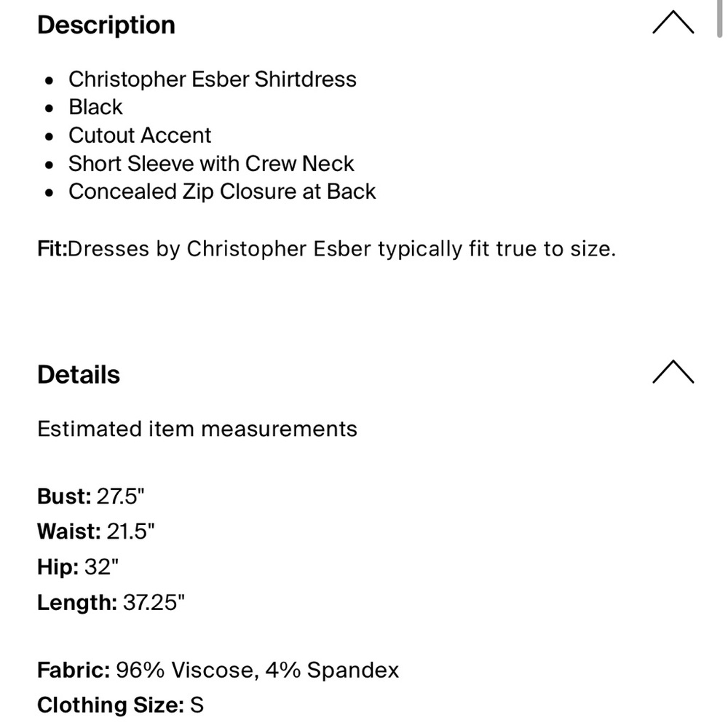Image resolution: width=728 pixels, height=728 pixels.
Task: Click the Hip 32" measurement
Action: [x=78, y=566]
